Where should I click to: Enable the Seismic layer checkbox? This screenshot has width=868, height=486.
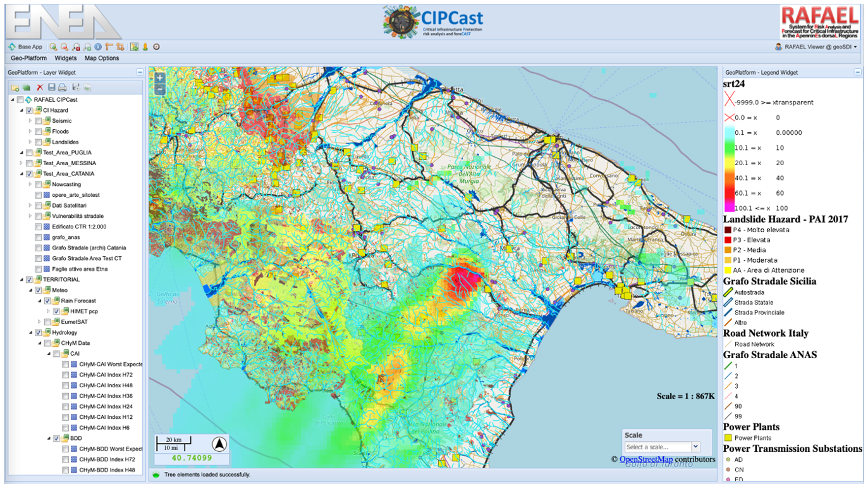tap(39, 121)
